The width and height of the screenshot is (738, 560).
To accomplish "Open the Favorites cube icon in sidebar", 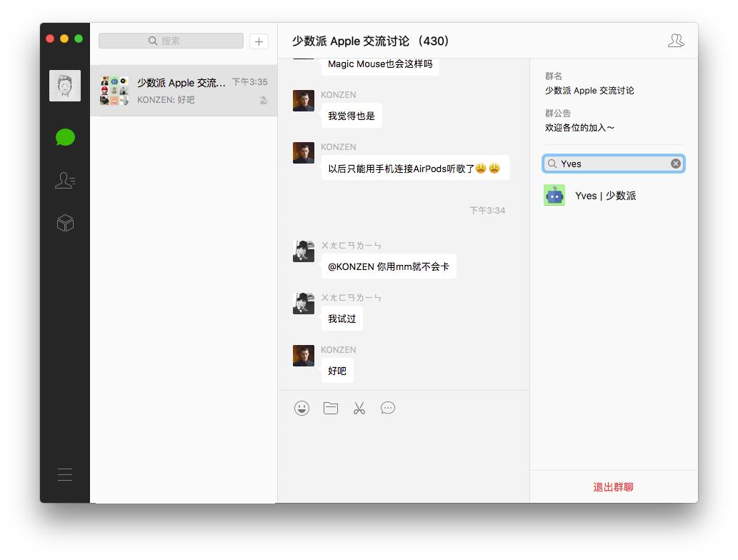I will point(65,223).
